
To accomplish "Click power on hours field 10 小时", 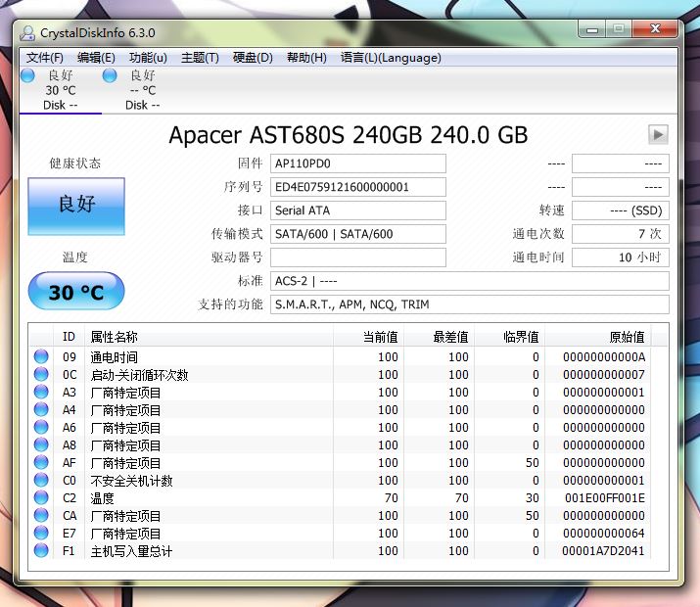I will pos(621,257).
